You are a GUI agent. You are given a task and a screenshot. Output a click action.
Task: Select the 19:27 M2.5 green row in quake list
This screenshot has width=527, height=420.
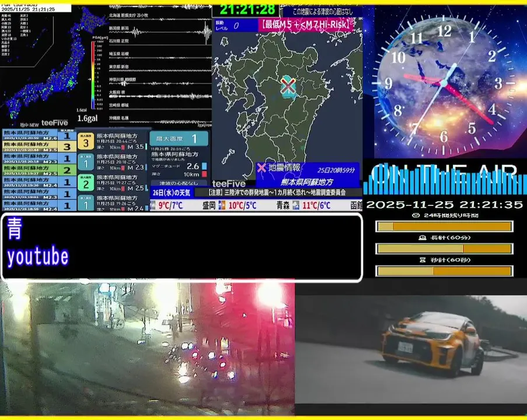[39, 170]
